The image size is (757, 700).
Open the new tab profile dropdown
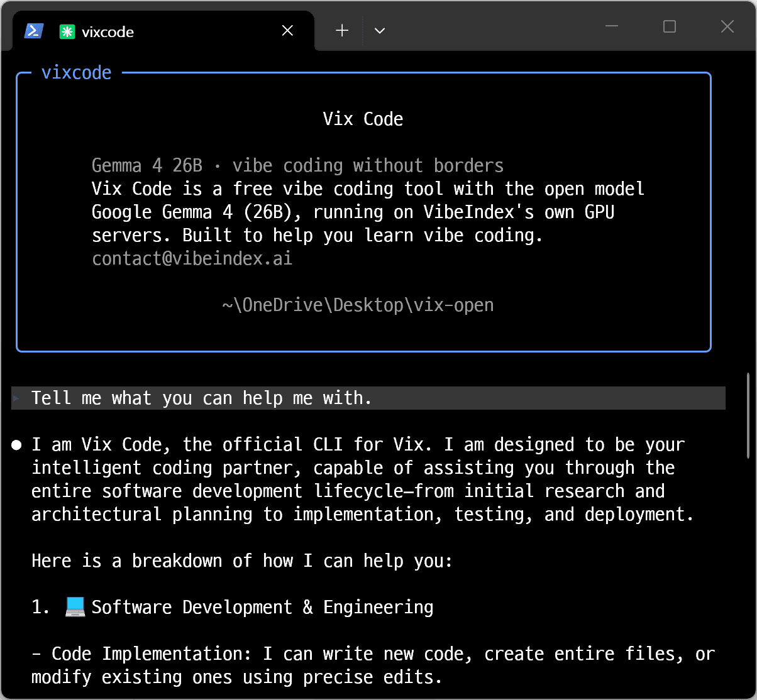[379, 30]
